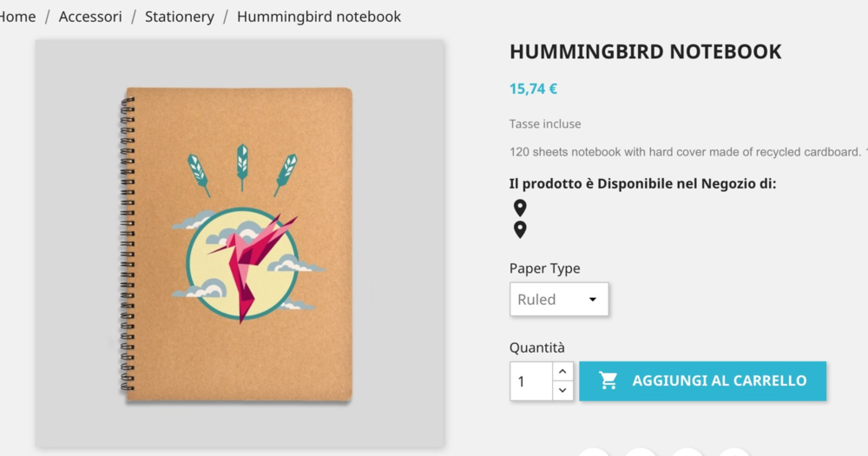Click the Hummingbird Notebook product title
Screen dimensions: 868x456
tap(645, 51)
